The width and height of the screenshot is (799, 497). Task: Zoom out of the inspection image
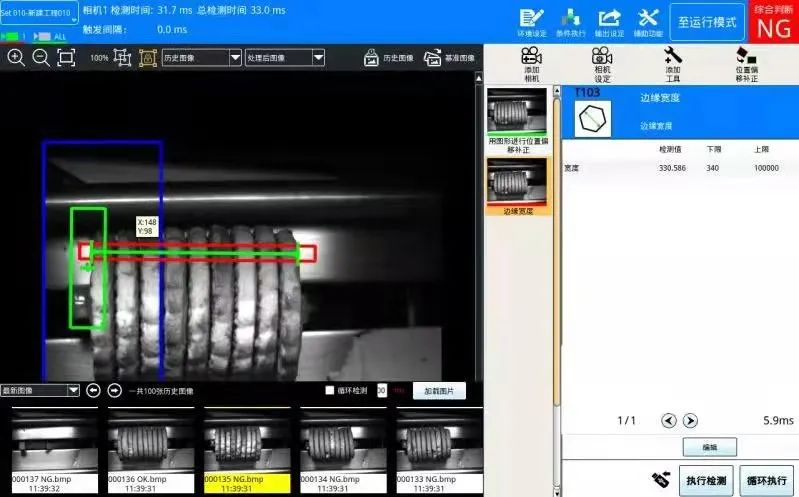[x=41, y=58]
